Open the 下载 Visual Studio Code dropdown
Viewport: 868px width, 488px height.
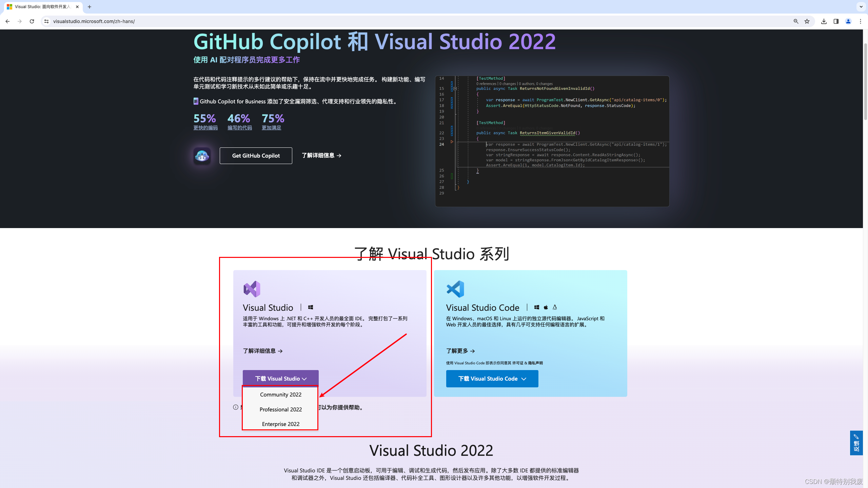tap(524, 379)
